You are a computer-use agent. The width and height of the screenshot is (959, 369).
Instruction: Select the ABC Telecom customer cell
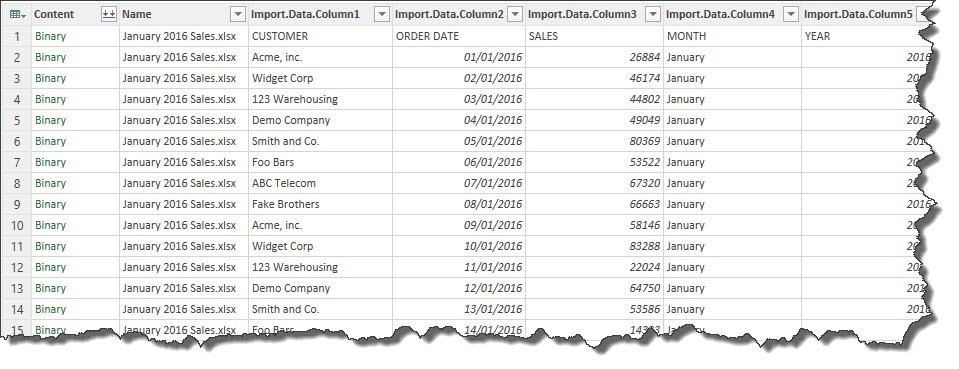320,183
